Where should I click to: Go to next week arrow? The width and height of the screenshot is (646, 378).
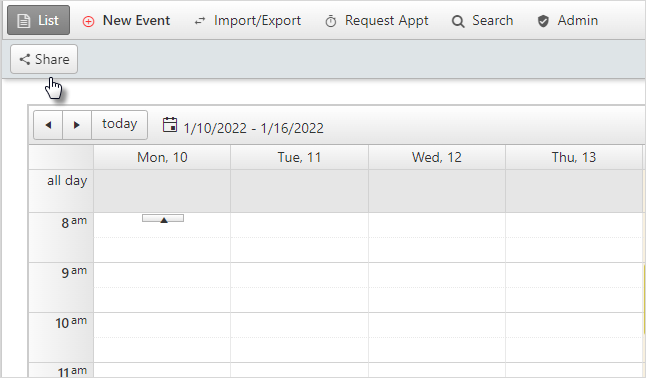[77, 125]
